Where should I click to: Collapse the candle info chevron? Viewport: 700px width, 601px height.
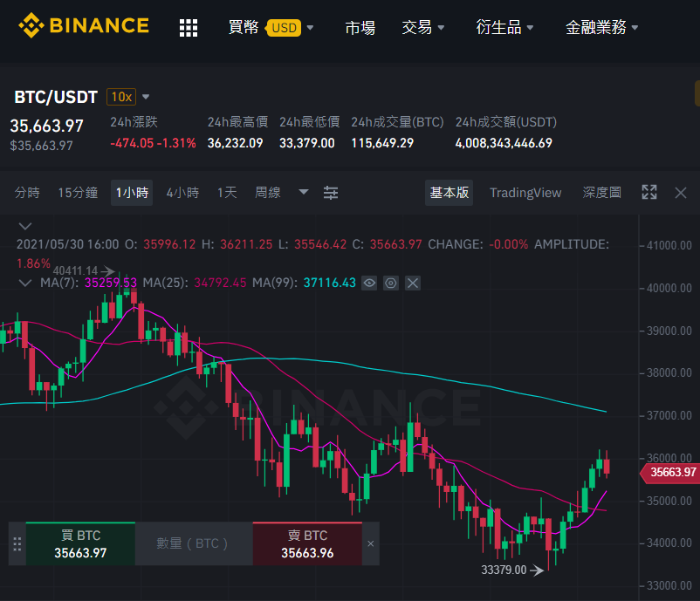(x=25, y=226)
